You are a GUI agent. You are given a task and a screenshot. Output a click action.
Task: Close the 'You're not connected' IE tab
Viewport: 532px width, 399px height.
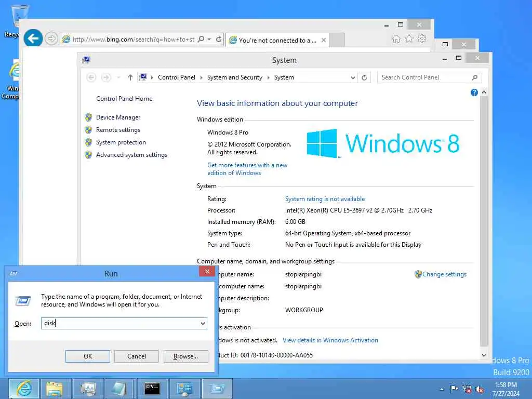[x=324, y=40]
